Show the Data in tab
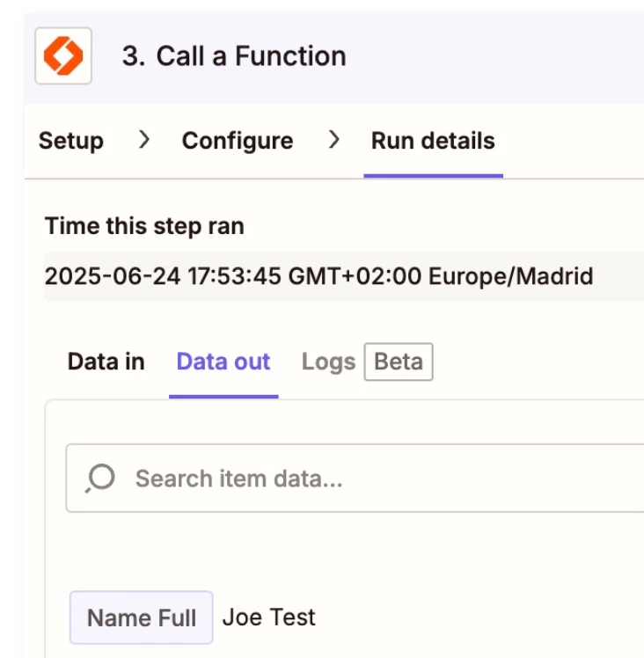 point(106,362)
